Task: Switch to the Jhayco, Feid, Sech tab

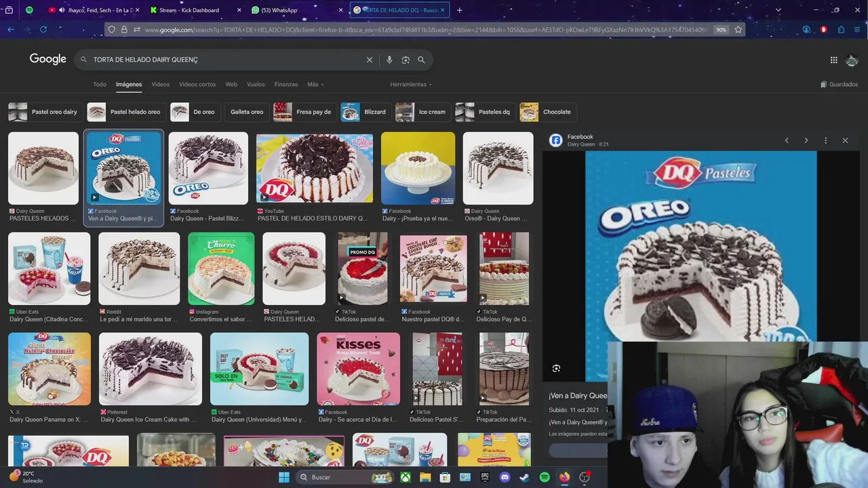Action: 94,10
